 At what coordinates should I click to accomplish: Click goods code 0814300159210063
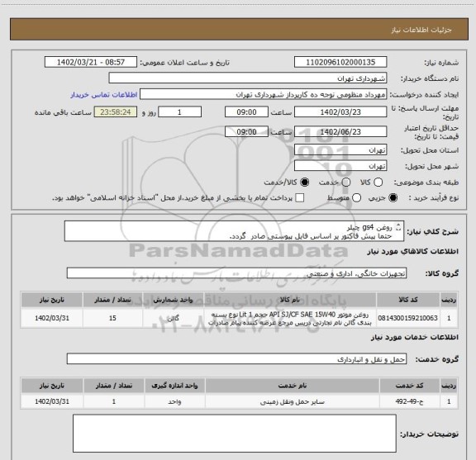pos(407,318)
